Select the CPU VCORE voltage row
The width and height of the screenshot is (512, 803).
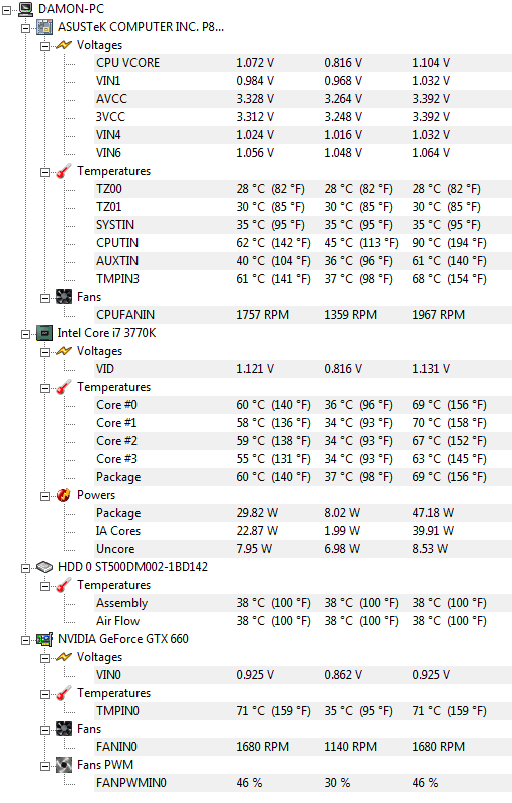(302, 63)
